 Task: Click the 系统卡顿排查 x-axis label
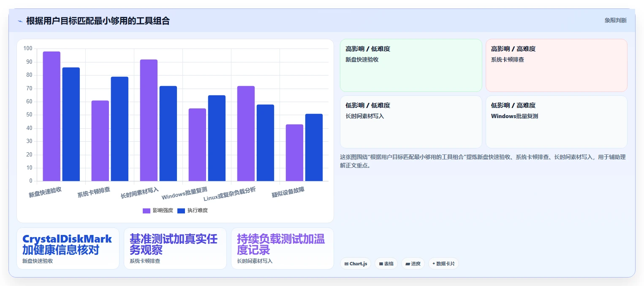point(94,192)
